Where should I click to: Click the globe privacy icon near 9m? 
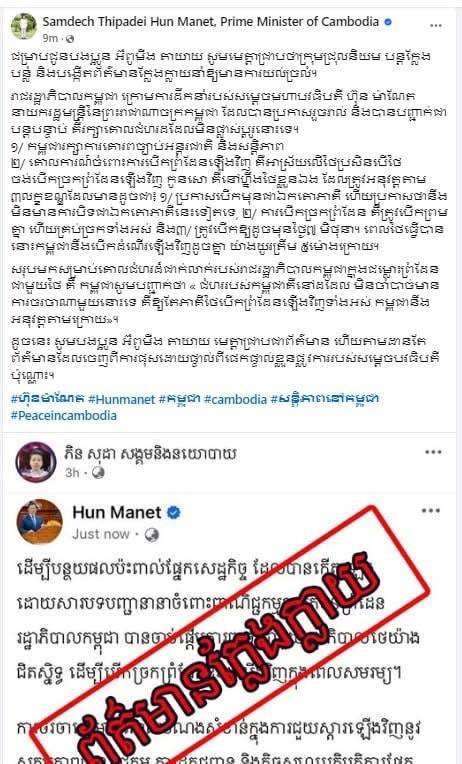70,38
